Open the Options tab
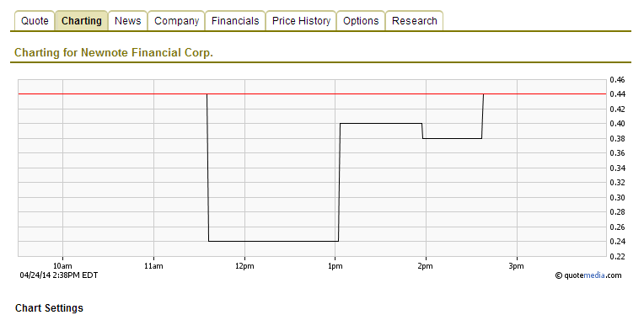The width and height of the screenshot is (644, 315). [361, 21]
